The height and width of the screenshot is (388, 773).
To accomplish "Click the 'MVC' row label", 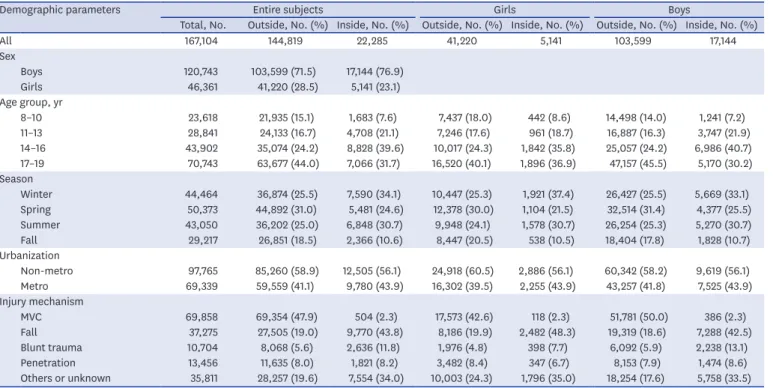I will (31, 317).
